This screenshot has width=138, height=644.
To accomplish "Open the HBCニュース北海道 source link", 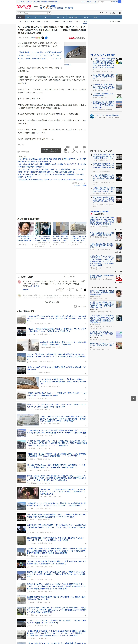I will pos(80,185).
